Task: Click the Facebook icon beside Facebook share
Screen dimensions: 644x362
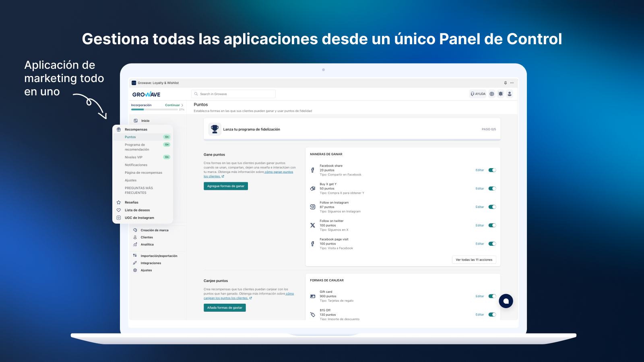Action: pos(313,170)
